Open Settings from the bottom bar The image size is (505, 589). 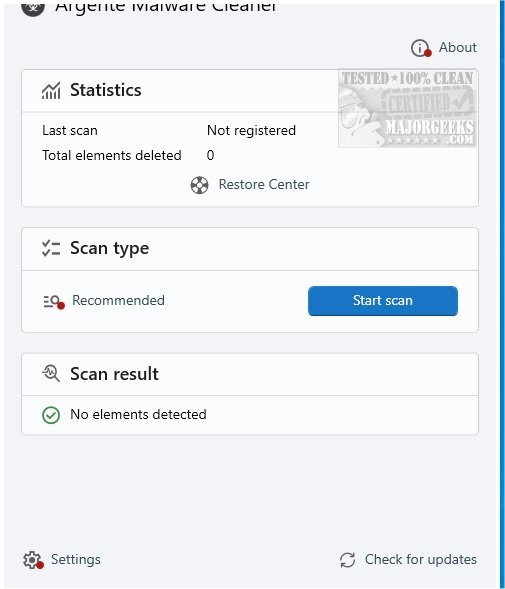(x=76, y=559)
